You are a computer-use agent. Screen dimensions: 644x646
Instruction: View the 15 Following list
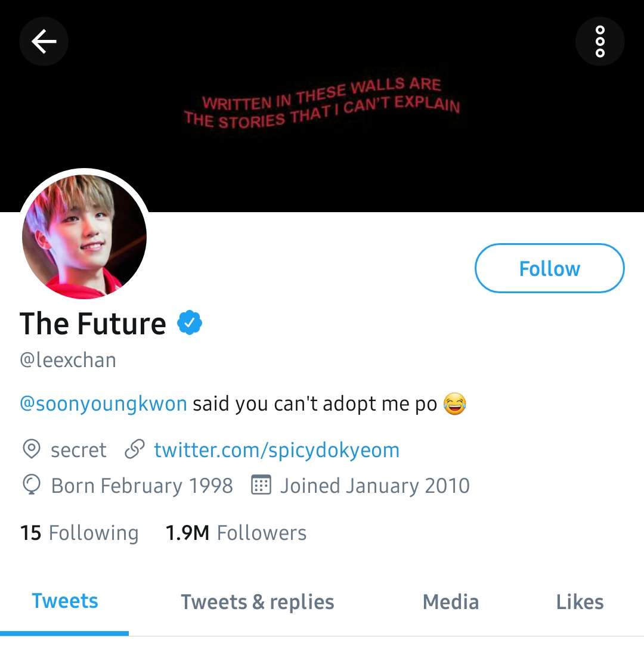pos(79,533)
